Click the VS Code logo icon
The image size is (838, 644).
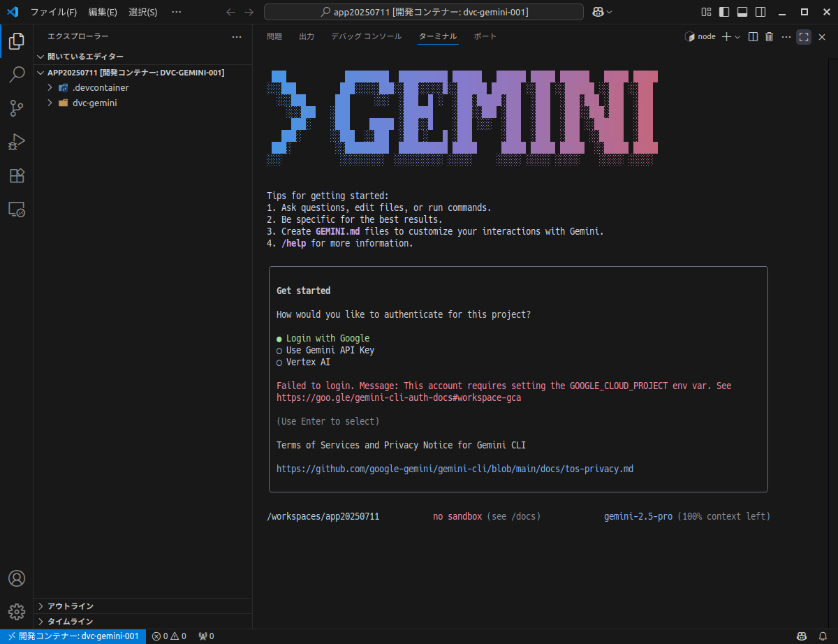(x=13, y=12)
